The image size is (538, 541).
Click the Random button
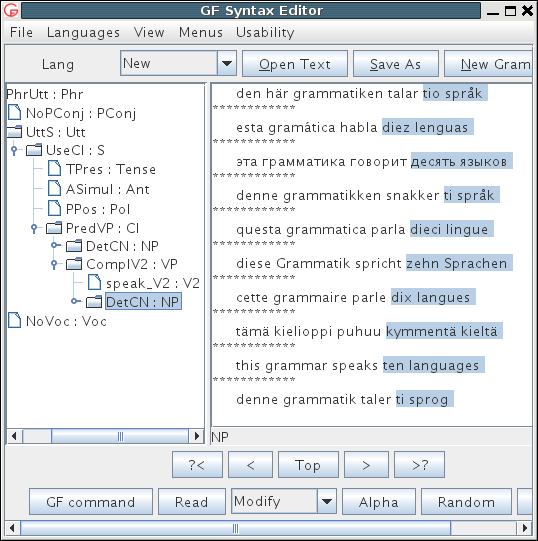point(466,502)
